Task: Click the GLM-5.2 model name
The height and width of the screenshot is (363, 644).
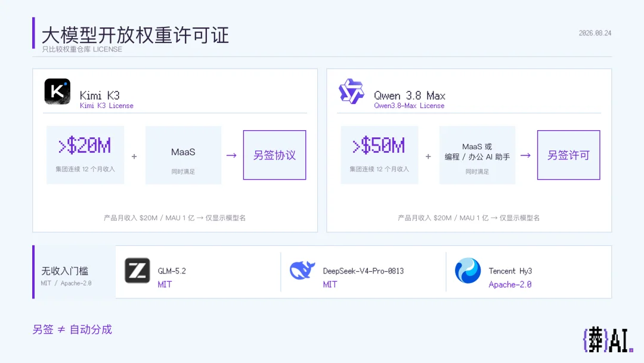Action: point(172,271)
